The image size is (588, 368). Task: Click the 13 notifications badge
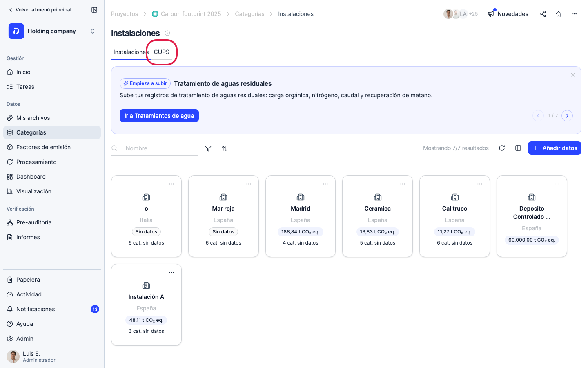(95, 309)
